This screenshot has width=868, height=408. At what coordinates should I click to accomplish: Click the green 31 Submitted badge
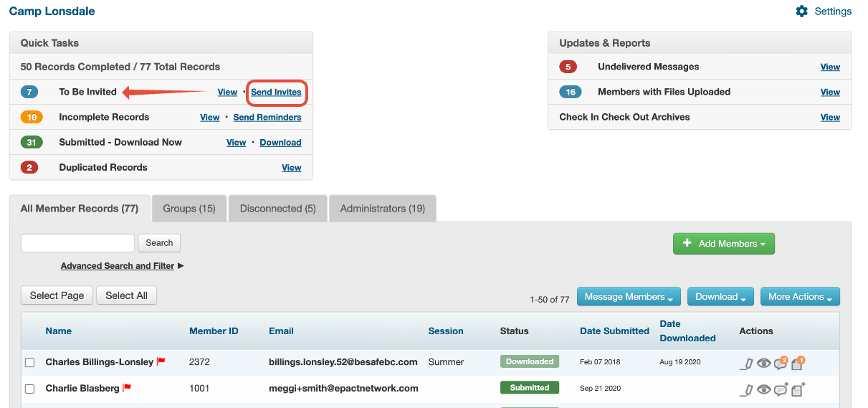tap(32, 142)
